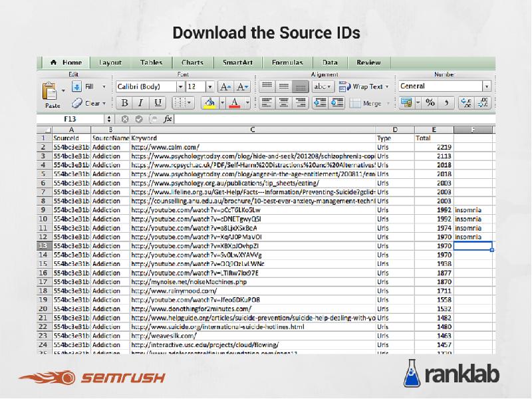Click the Fill down icon
This screenshot has width=532, height=399.
pos(76,87)
